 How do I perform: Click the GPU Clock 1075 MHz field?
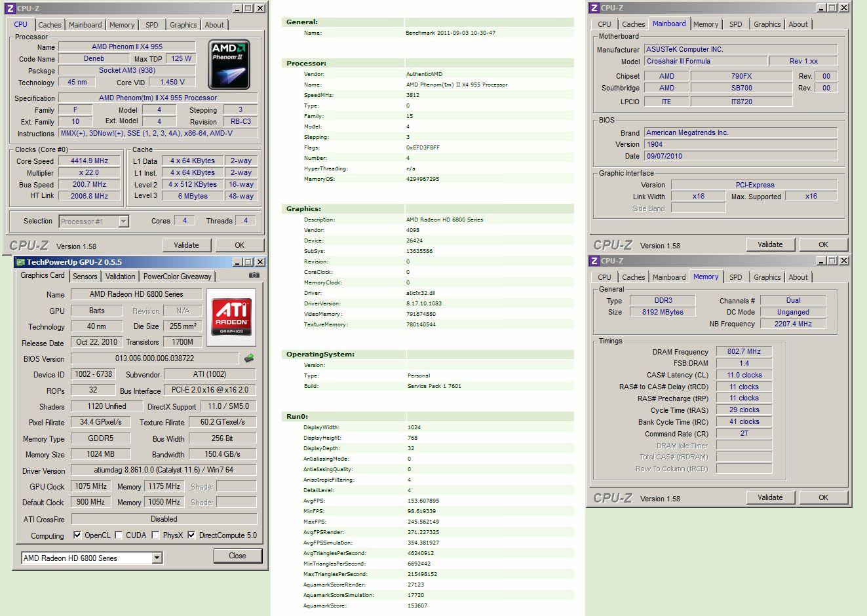point(90,486)
